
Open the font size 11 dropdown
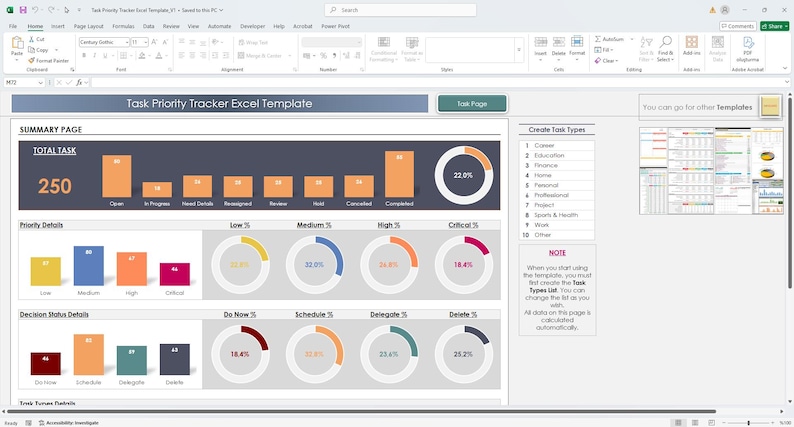coord(145,42)
